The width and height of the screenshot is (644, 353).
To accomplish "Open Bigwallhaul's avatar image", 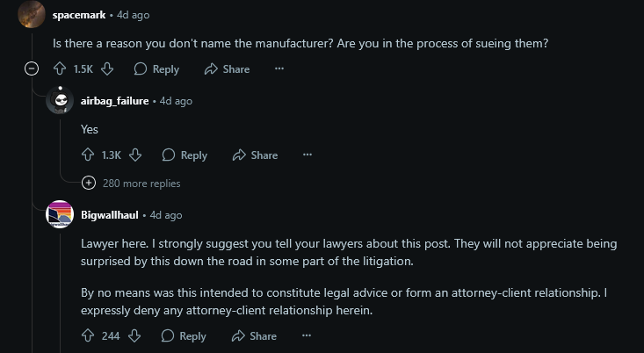I will pyautogui.click(x=60, y=214).
